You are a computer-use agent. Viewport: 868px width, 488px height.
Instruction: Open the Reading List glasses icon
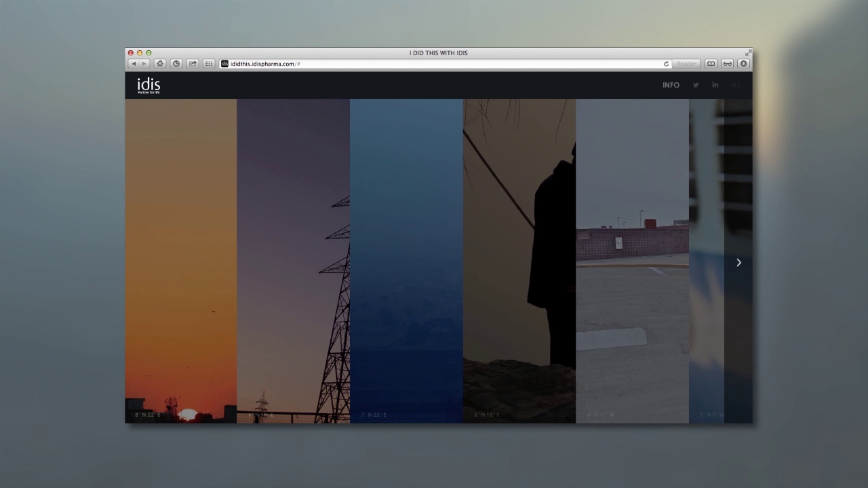[x=727, y=64]
